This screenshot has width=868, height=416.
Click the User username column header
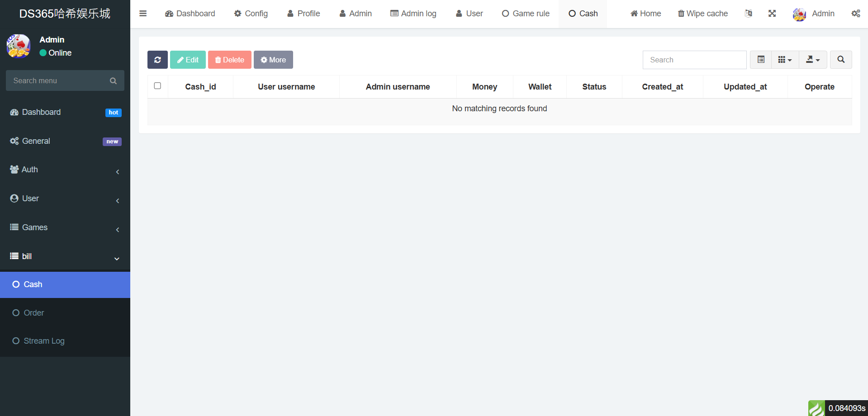tap(286, 87)
